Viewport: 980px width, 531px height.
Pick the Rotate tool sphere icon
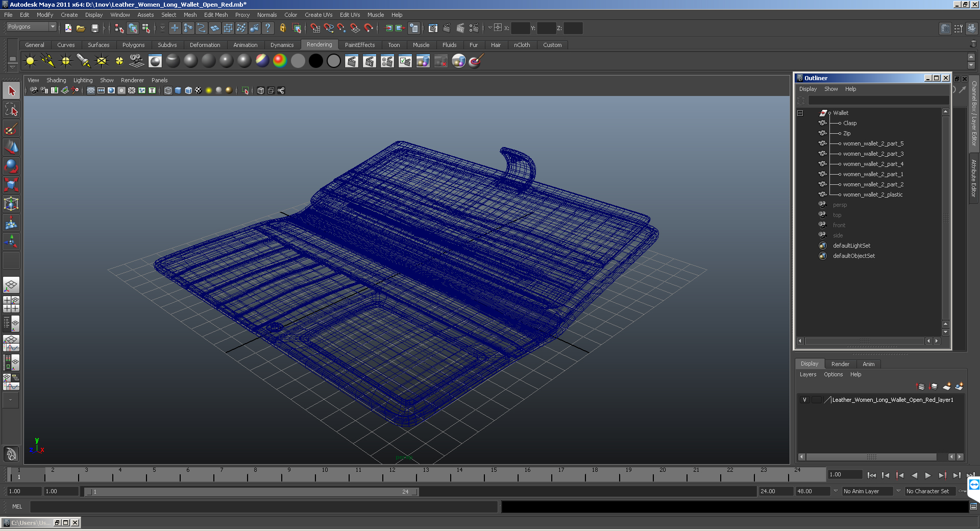(x=11, y=166)
